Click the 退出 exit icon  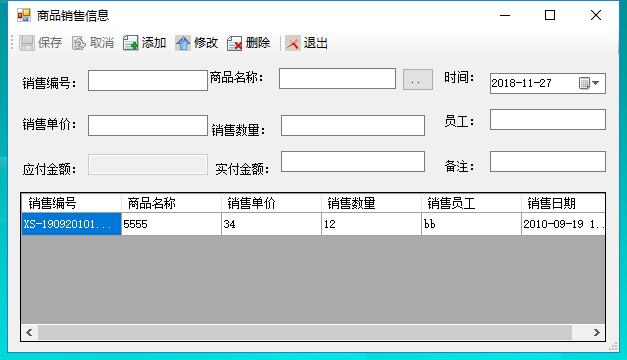click(292, 43)
